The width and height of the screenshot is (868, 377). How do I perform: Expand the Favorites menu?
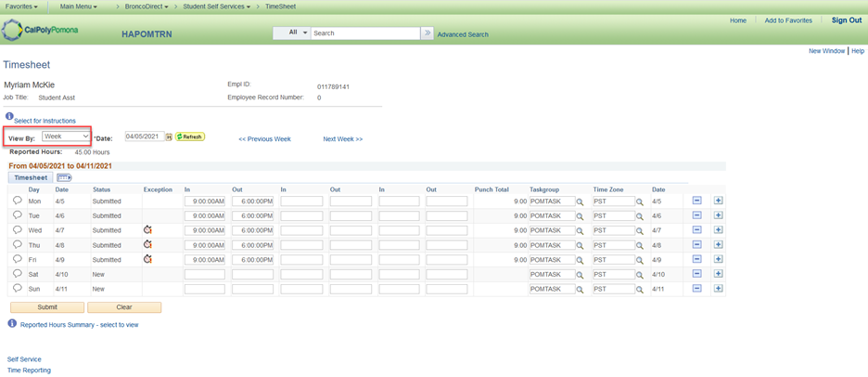(x=21, y=6)
